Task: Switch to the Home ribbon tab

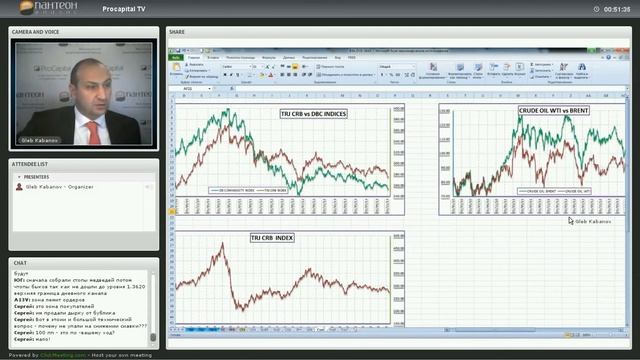Action: tap(194, 58)
